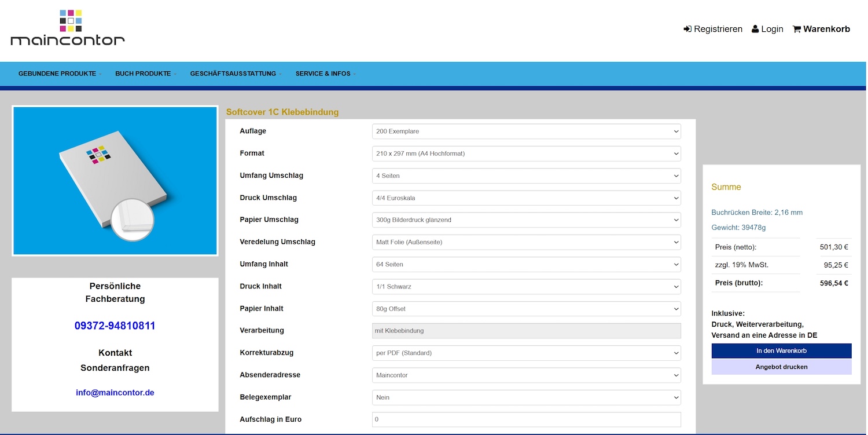Click the In den Warenkorb button
Viewport: 868px width, 435px height.
click(781, 351)
